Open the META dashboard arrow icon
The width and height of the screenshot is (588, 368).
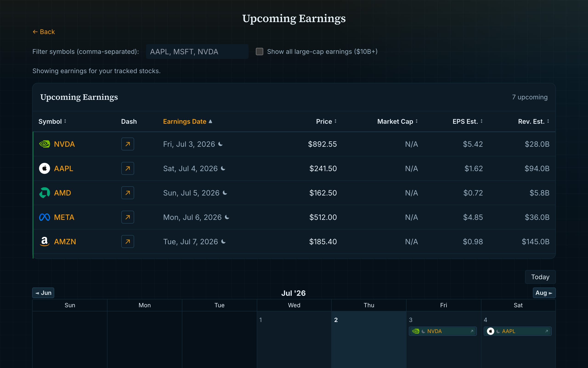(x=127, y=217)
